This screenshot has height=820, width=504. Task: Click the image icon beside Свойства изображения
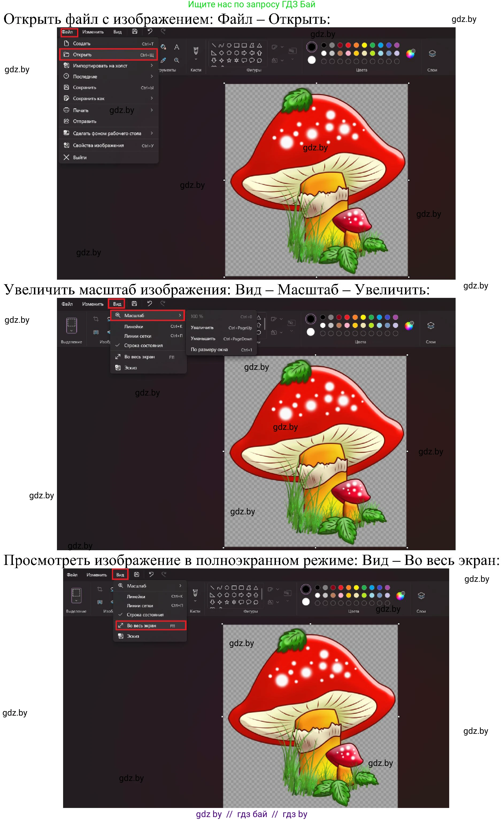coord(66,145)
